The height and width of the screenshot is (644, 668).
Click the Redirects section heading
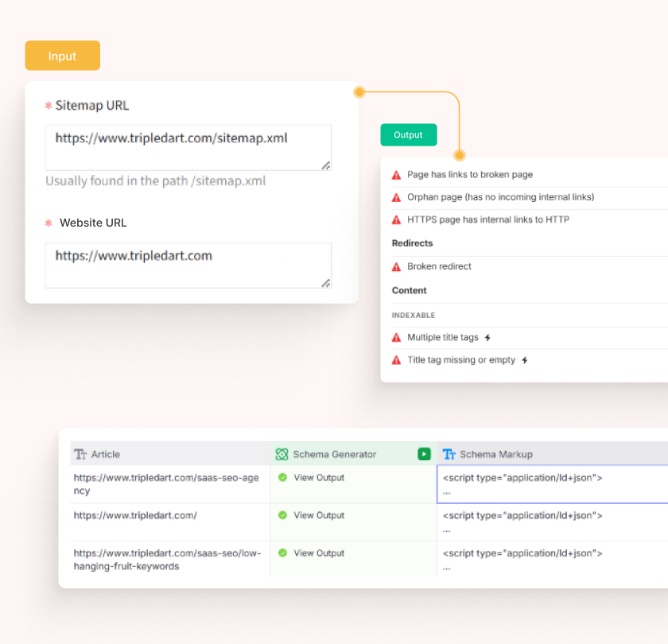tap(412, 243)
